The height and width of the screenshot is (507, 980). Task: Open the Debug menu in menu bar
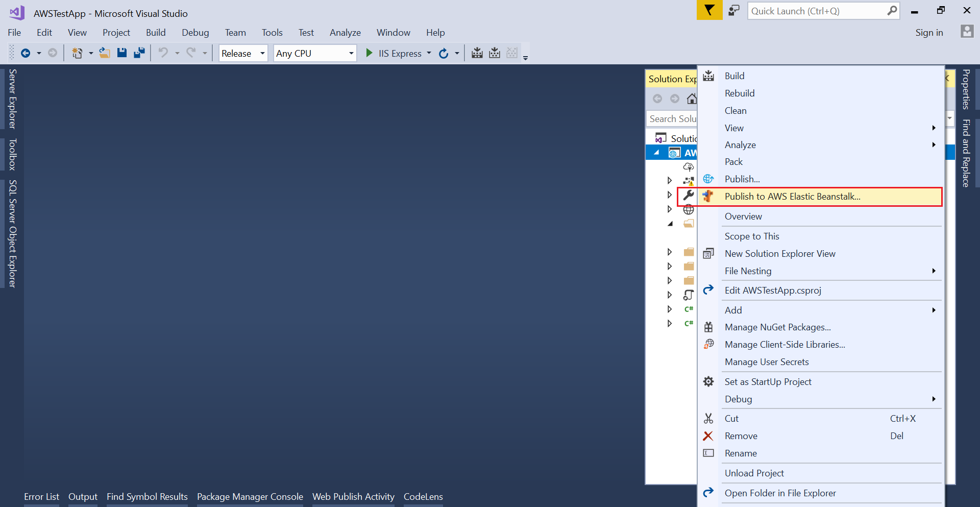(195, 33)
